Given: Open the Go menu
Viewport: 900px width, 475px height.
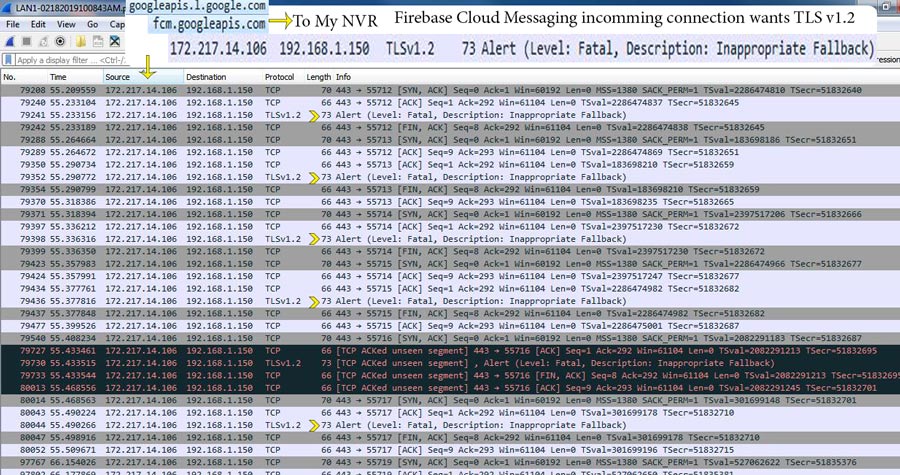Looking at the screenshot, I should point(92,24).
